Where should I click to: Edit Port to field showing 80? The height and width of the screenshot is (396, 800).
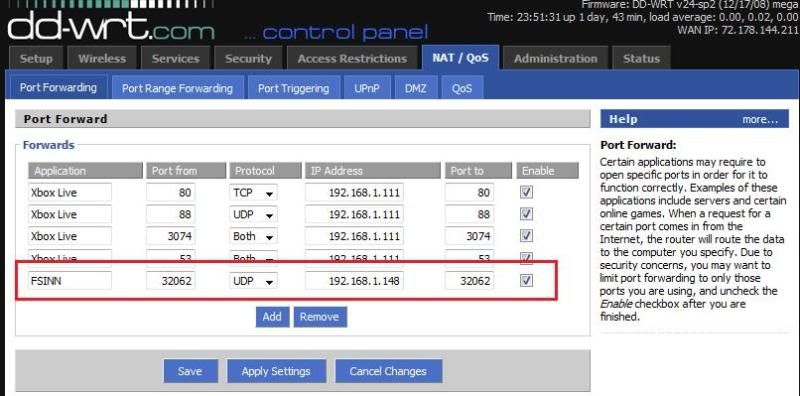[x=469, y=193]
